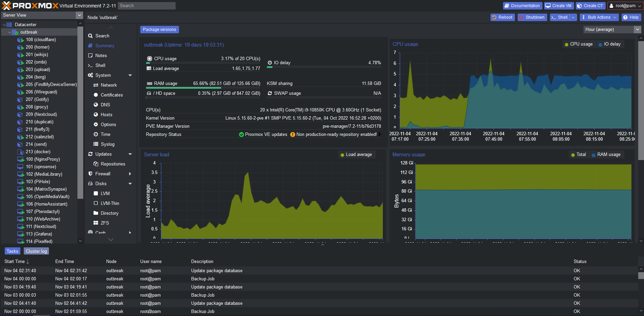Screen dimensions: 644x316
Task: Collapse the System menu group
Action: pos(130,75)
